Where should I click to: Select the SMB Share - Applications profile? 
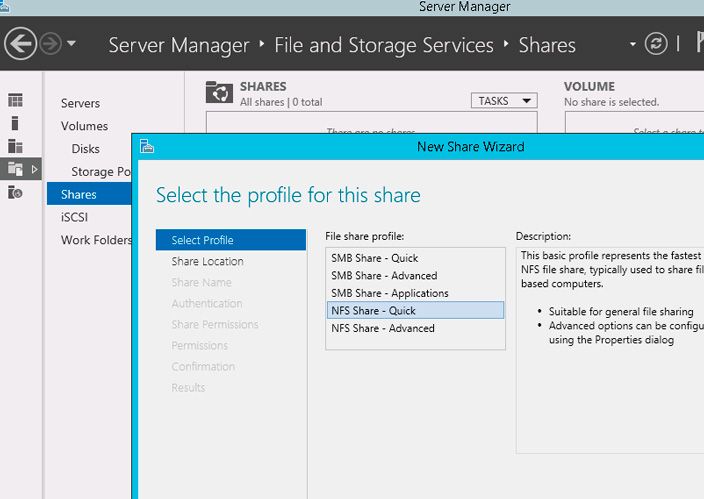pos(390,293)
